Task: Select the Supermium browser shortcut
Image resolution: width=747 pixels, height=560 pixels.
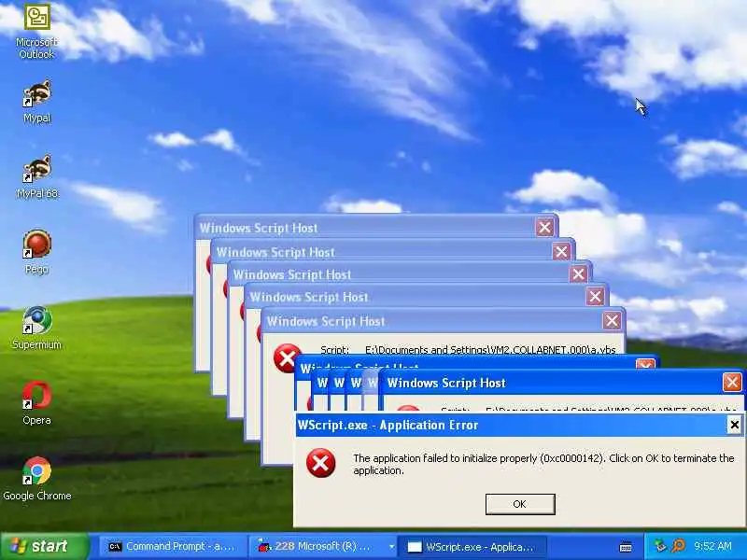Action: [36, 329]
